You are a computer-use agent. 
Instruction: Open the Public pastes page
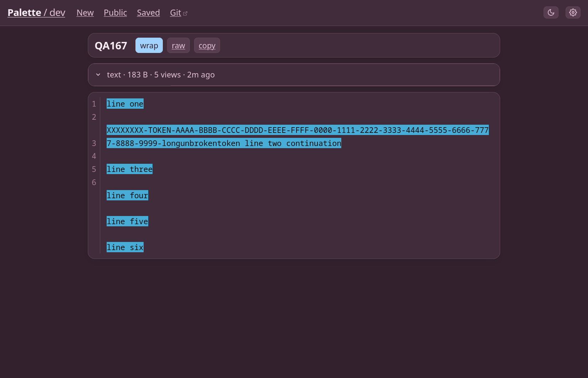pyautogui.click(x=115, y=13)
